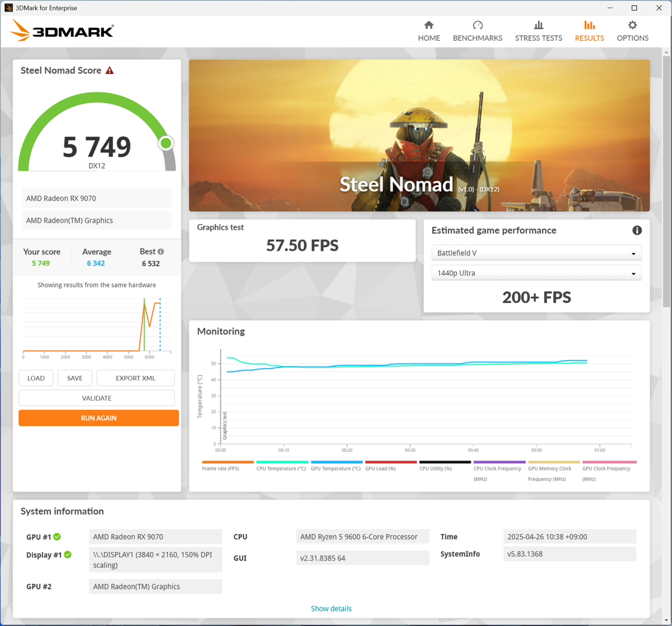Screen dimensions: 672x626
Task: Click the green check next to GPU #1
Action: click(57, 537)
